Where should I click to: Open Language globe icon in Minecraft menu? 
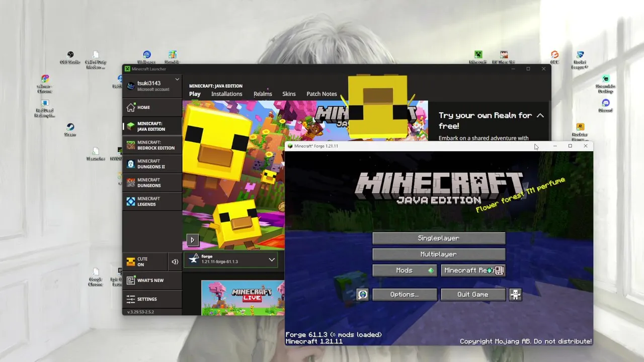pos(363,295)
